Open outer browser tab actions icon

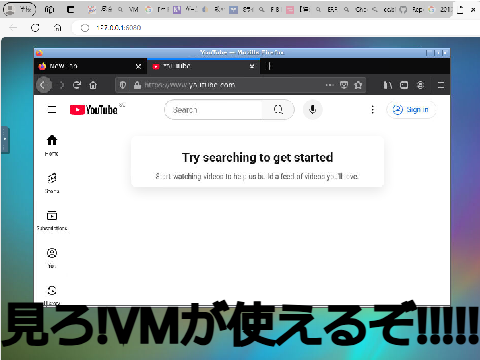point(70,9)
